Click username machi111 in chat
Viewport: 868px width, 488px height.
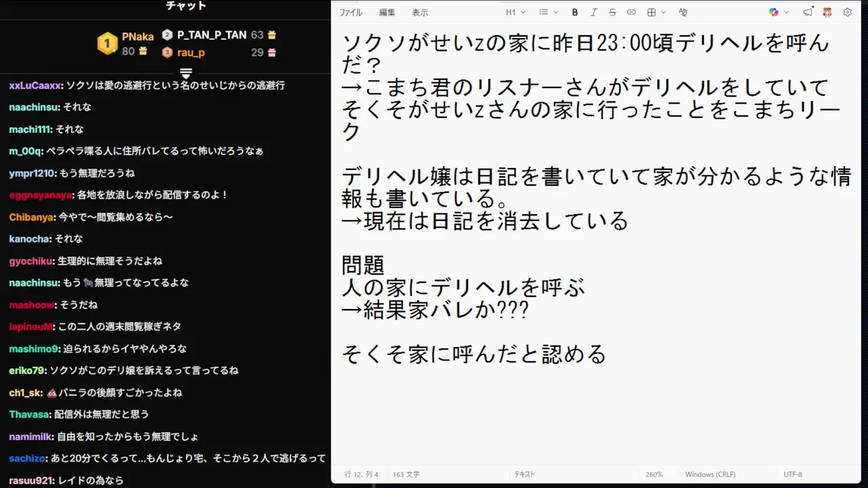coord(29,129)
